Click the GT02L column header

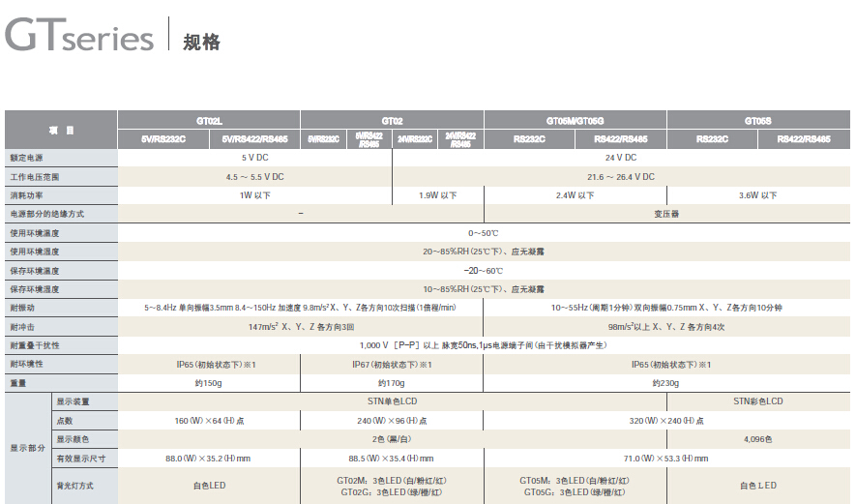pyautogui.click(x=209, y=121)
